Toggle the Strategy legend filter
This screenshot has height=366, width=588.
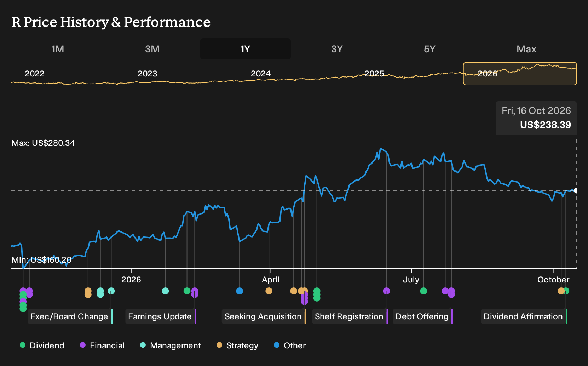(x=237, y=345)
